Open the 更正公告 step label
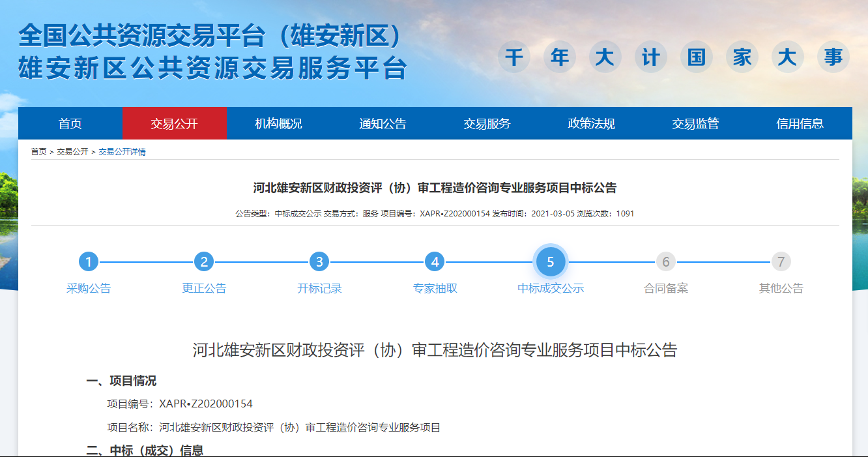 (x=204, y=288)
